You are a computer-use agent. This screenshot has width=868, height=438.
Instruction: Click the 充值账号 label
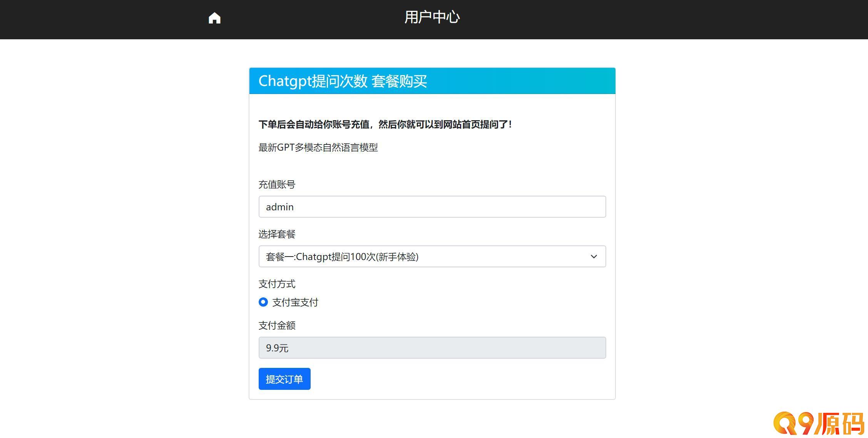pos(277,185)
